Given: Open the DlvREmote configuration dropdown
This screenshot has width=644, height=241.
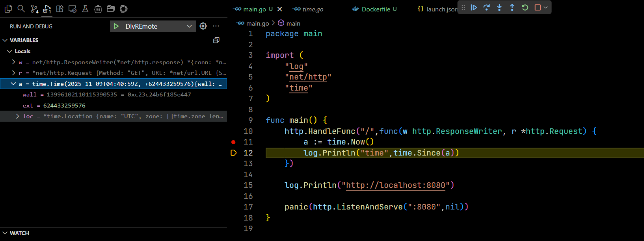Looking at the screenshot, I should coord(189,26).
